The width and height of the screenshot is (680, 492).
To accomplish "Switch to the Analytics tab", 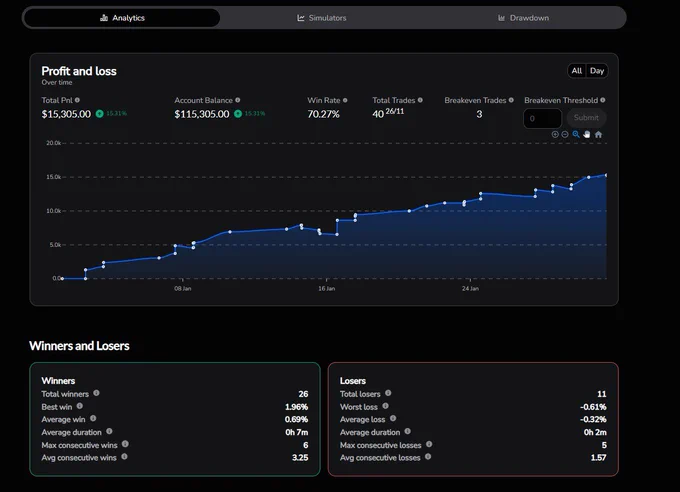I will 122,18.
